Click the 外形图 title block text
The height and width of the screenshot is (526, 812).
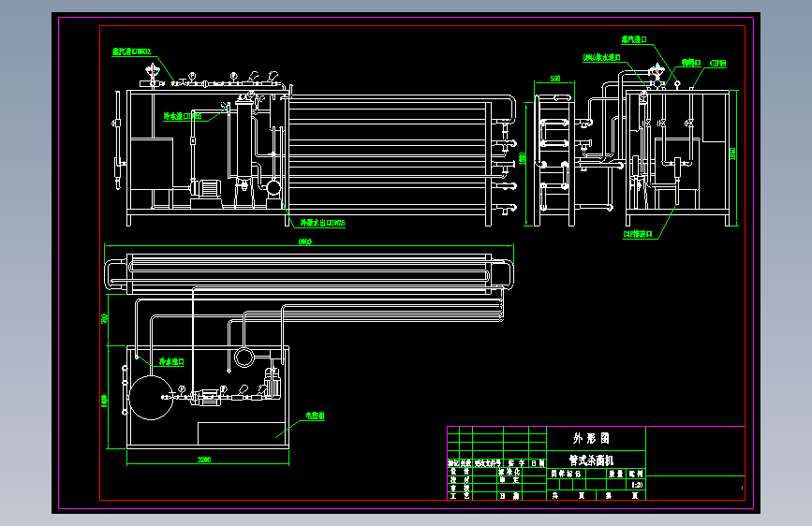(x=591, y=439)
